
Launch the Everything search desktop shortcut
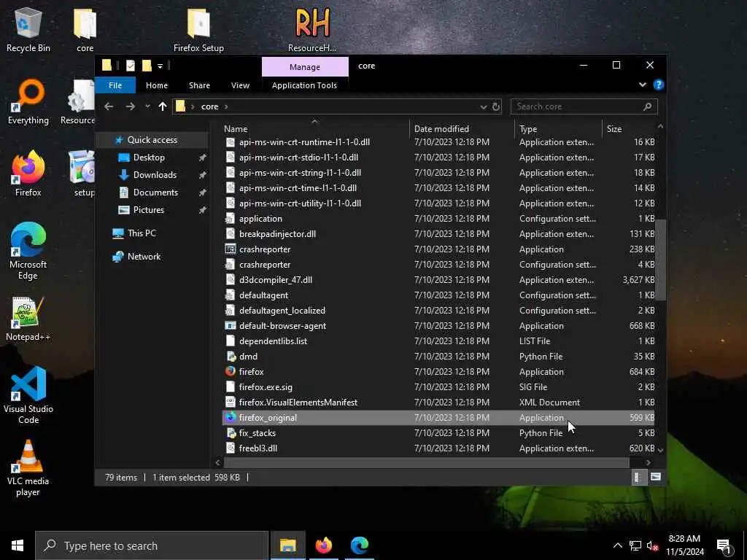[28, 102]
